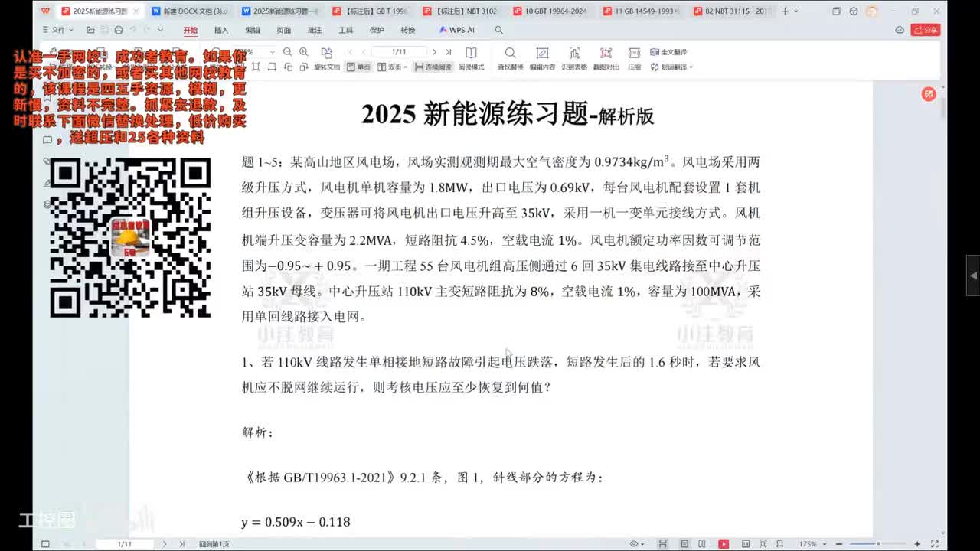Viewport: 980px width, 551px height.
Task: Open the 文件 menu
Action: point(57,30)
